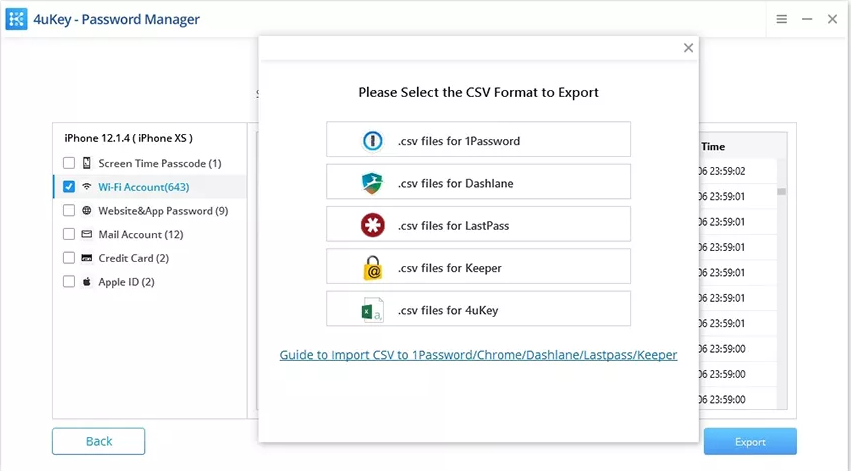Click the LastPass red asterisk icon
This screenshot has height=471, width=851.
tap(372, 225)
